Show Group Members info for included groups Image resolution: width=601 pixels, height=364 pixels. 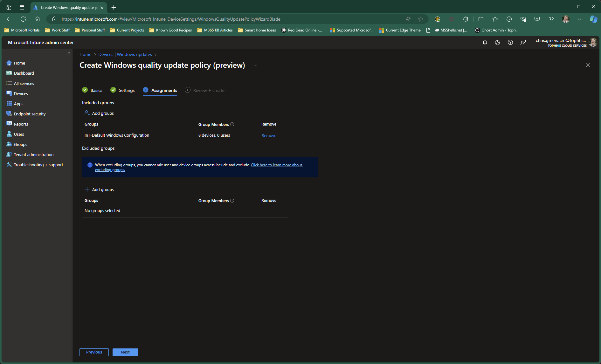tap(232, 124)
